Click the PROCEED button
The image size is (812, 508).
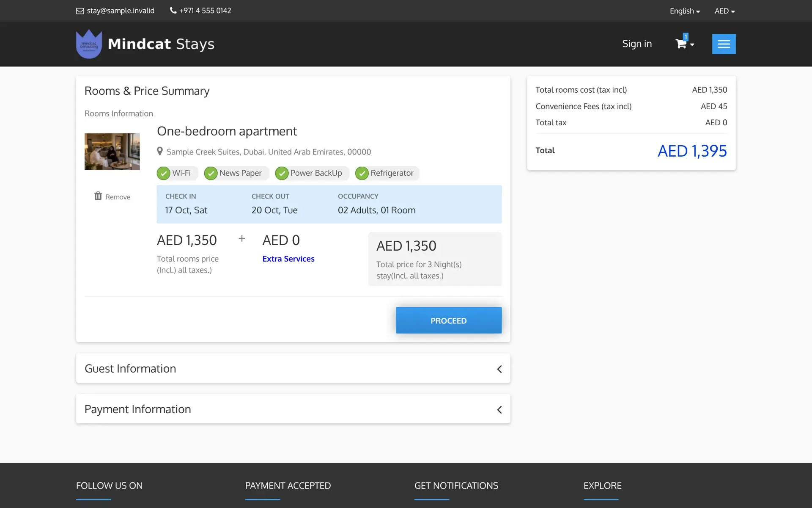(x=449, y=320)
